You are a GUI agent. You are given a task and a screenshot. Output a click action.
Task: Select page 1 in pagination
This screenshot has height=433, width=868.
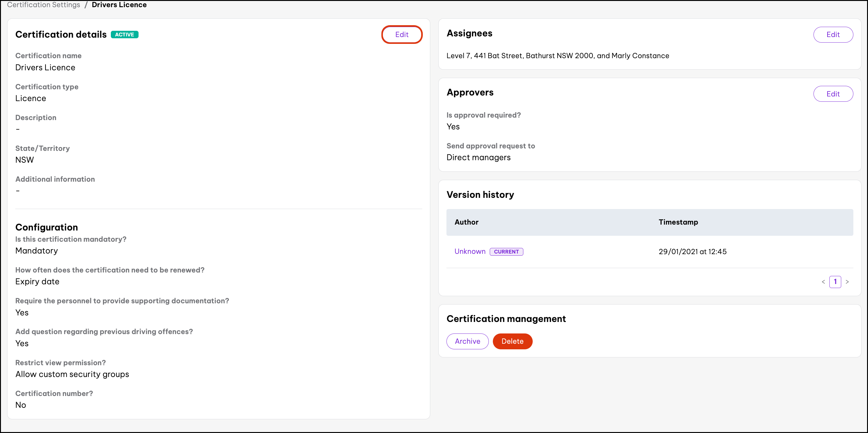pyautogui.click(x=835, y=282)
